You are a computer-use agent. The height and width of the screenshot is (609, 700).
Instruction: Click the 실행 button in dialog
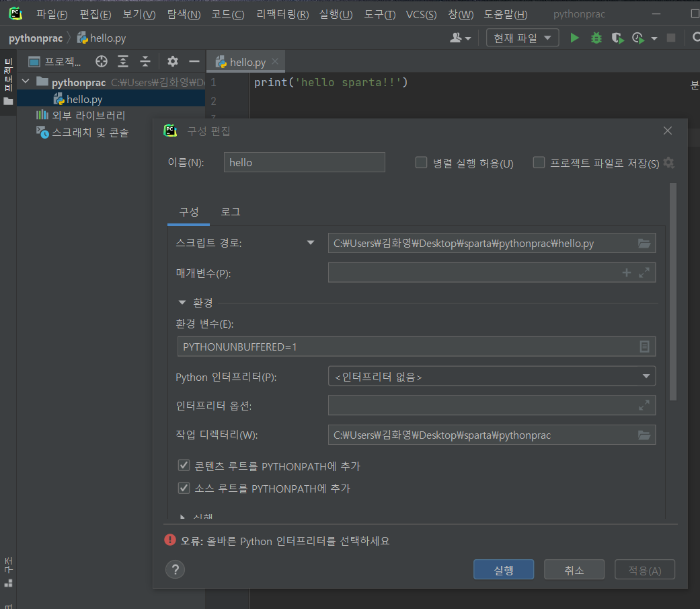tap(503, 570)
